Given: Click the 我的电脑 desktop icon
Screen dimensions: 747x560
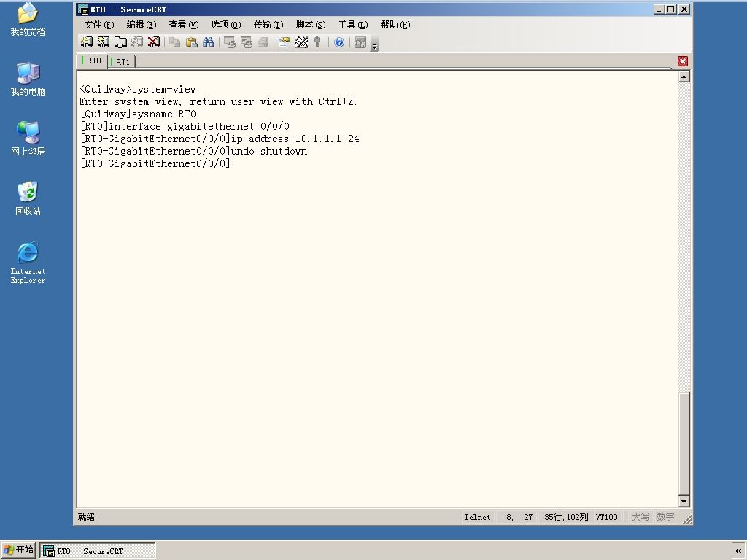Looking at the screenshot, I should pyautogui.click(x=28, y=79).
